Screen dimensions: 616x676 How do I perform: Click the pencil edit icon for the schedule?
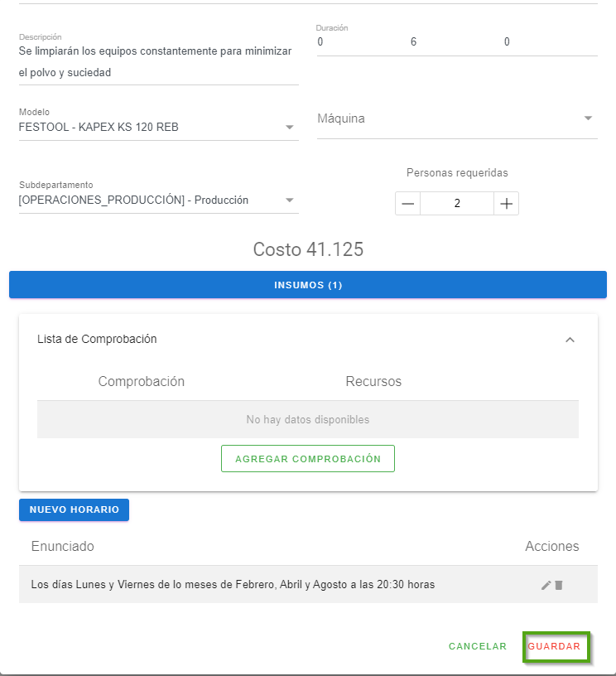pyautogui.click(x=546, y=585)
